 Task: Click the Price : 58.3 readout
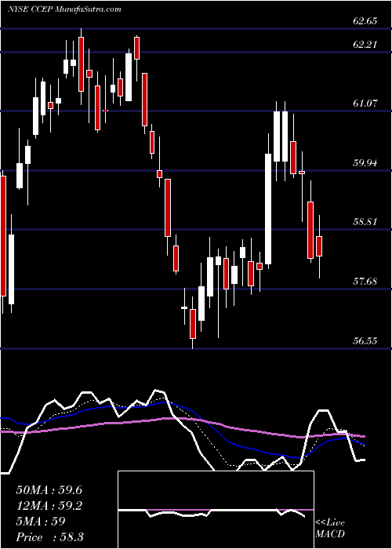(x=49, y=537)
